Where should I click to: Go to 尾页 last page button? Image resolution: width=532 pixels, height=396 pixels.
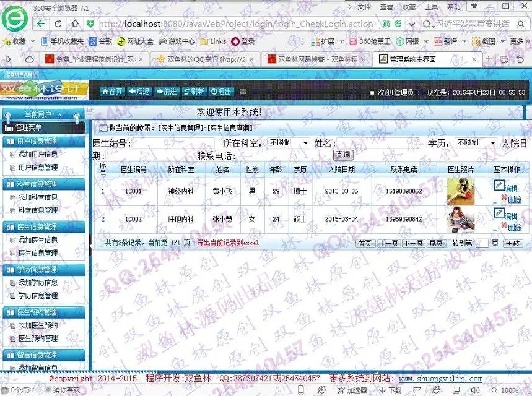436,243
